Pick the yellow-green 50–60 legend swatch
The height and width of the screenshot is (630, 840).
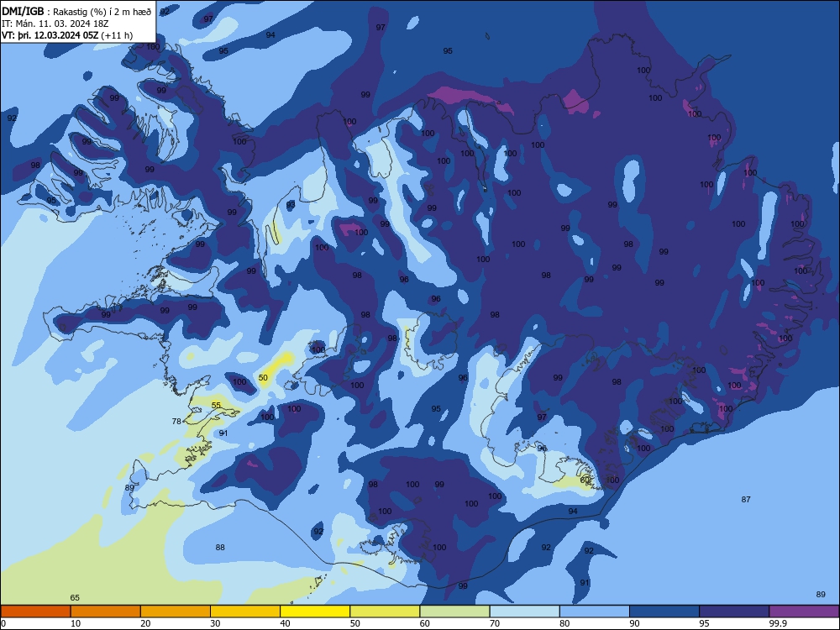pyautogui.click(x=385, y=612)
